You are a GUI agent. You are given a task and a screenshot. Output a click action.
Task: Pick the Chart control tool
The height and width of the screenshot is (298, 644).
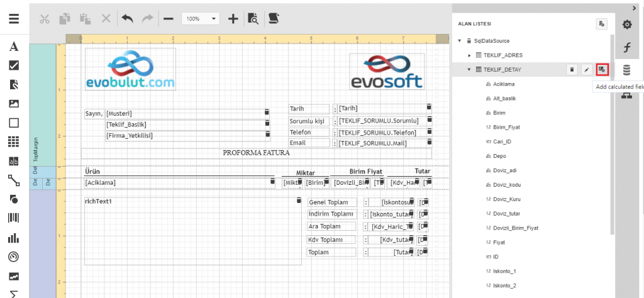pos(14,238)
